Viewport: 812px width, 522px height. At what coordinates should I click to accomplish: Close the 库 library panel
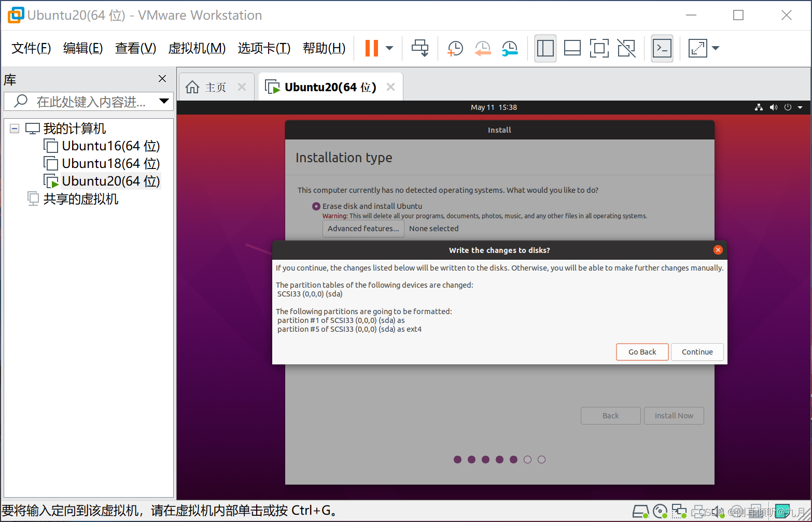coord(162,78)
